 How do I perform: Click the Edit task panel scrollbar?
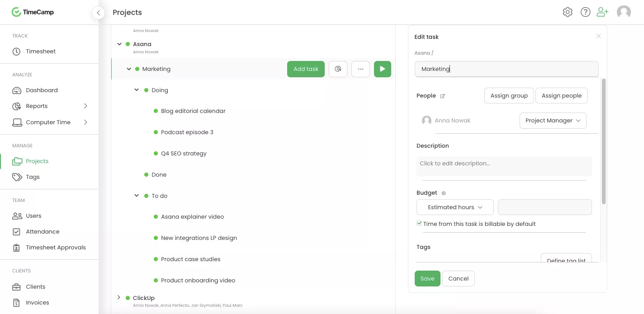pyautogui.click(x=603, y=140)
